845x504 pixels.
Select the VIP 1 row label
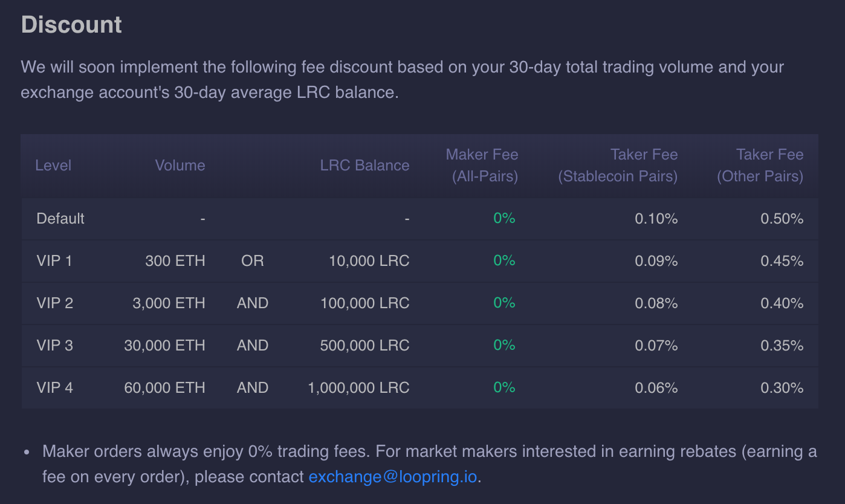click(x=54, y=261)
